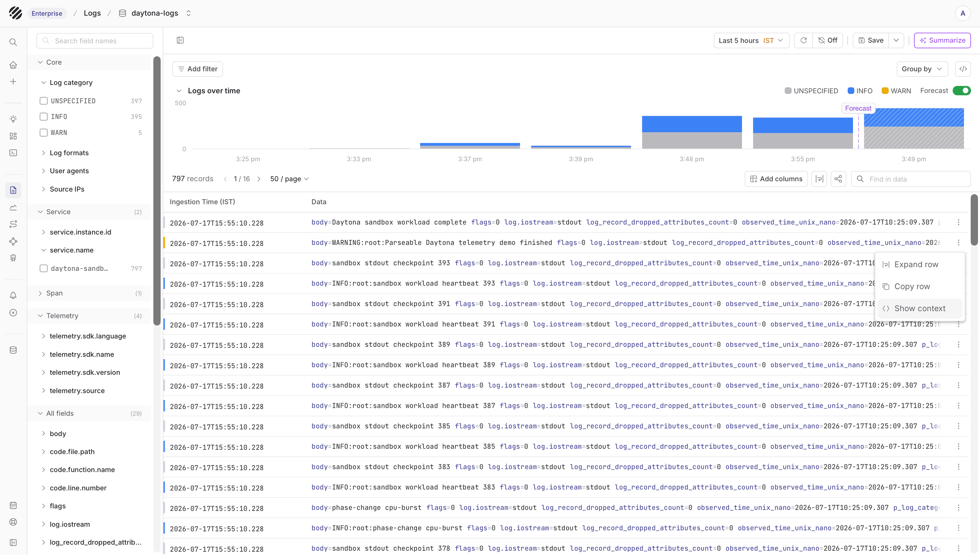Open the dashboards grid icon
This screenshot has width=980, height=555.
point(13,136)
